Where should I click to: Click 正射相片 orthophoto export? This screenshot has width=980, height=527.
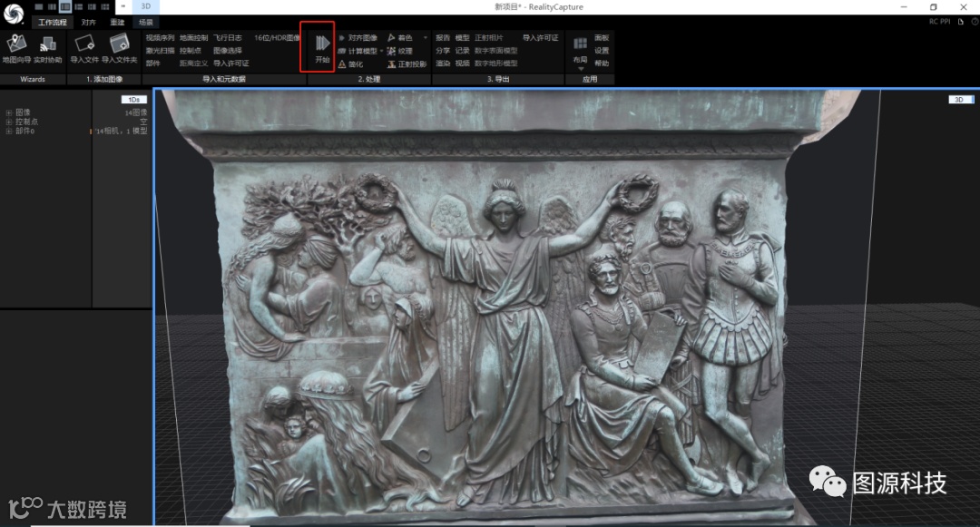489,38
